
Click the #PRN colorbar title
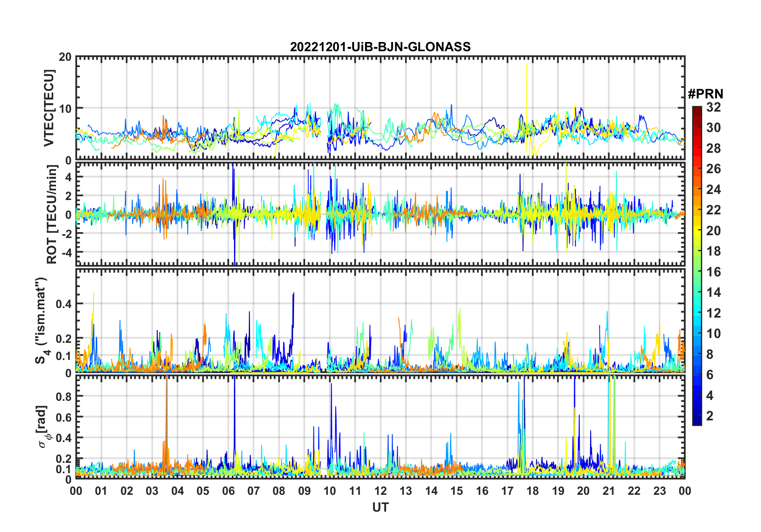coord(705,94)
